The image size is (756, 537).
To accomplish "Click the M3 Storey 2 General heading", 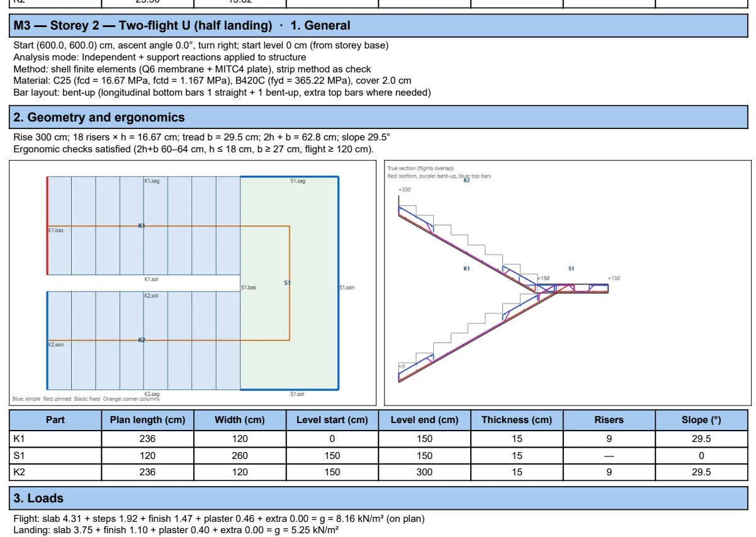I will tap(378, 26).
